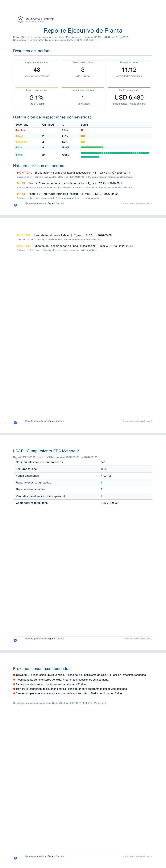Viewport: 166px width, 868px height.
Task: Click the 'Severidad' column header
Action: point(22,125)
